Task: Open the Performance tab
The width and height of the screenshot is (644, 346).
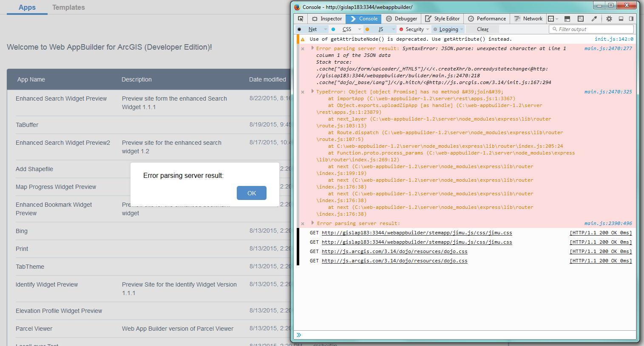Action: (x=487, y=19)
